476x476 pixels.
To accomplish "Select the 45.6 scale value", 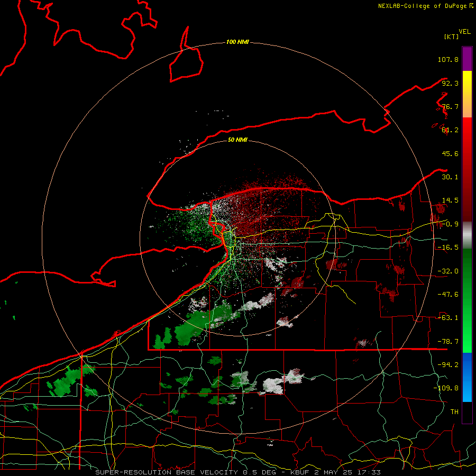I will (450, 153).
